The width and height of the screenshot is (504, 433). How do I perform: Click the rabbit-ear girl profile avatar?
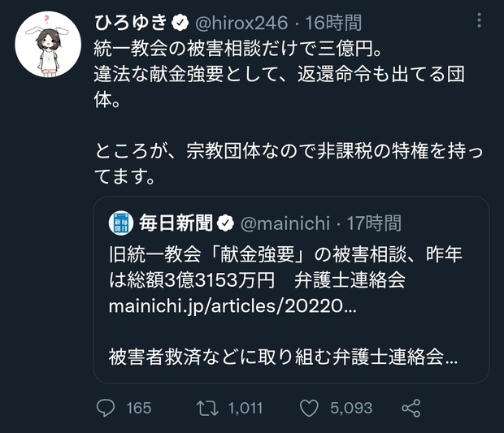tap(48, 44)
